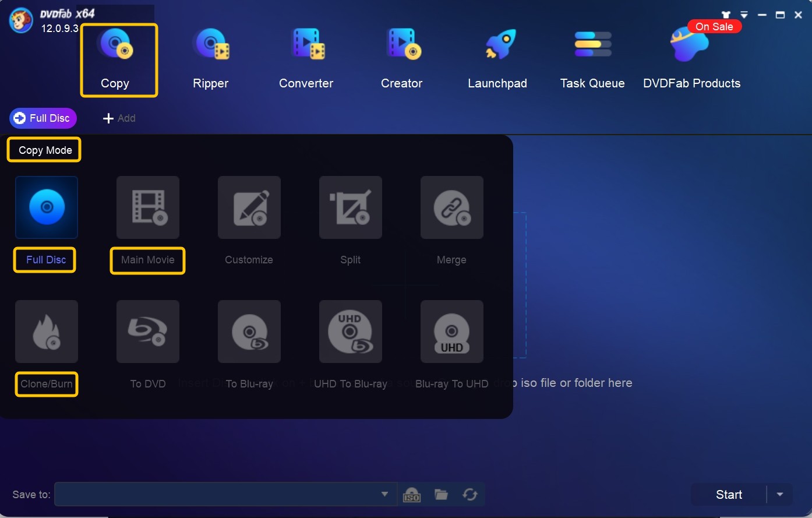Select the To Blu-ray mode icon

tap(249, 332)
